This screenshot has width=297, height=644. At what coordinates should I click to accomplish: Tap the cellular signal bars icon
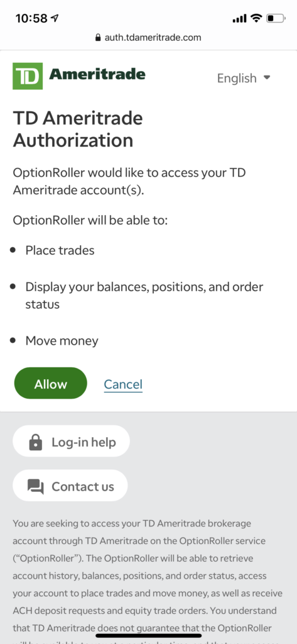coord(240,18)
